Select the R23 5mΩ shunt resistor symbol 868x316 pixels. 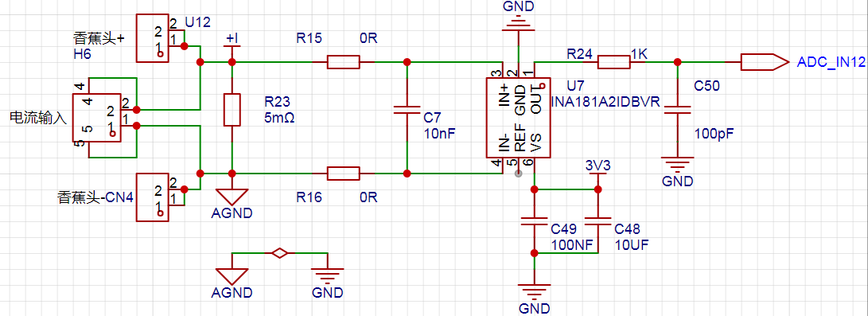(x=232, y=110)
